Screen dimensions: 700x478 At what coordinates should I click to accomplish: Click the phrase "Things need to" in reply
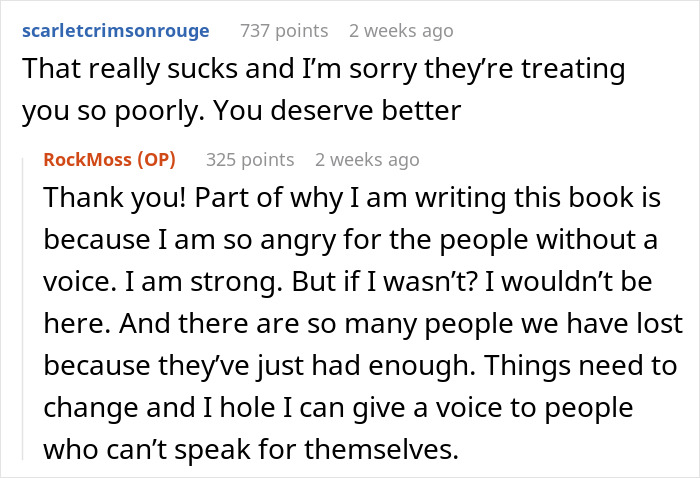point(581,366)
